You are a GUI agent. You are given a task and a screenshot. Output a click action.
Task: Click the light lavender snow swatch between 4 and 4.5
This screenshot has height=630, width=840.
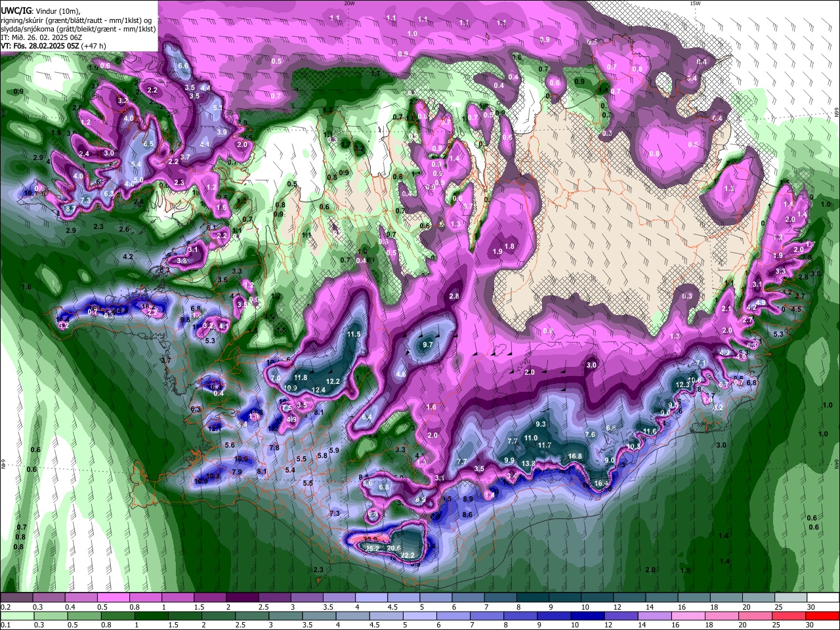click(371, 598)
